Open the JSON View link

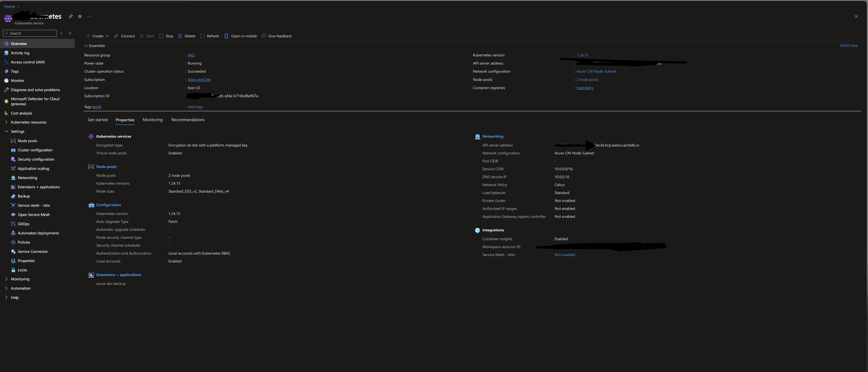849,46
